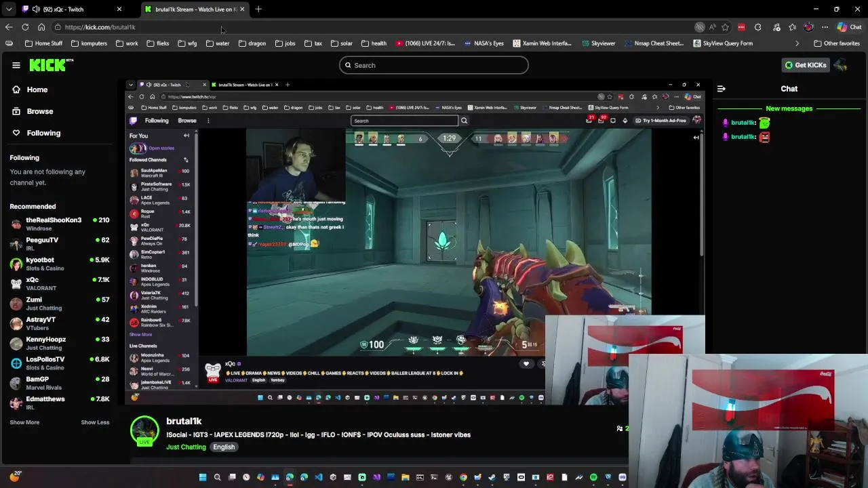Click the site info icon in address bar
Viewport: 868px width, 488px height.
click(58, 27)
